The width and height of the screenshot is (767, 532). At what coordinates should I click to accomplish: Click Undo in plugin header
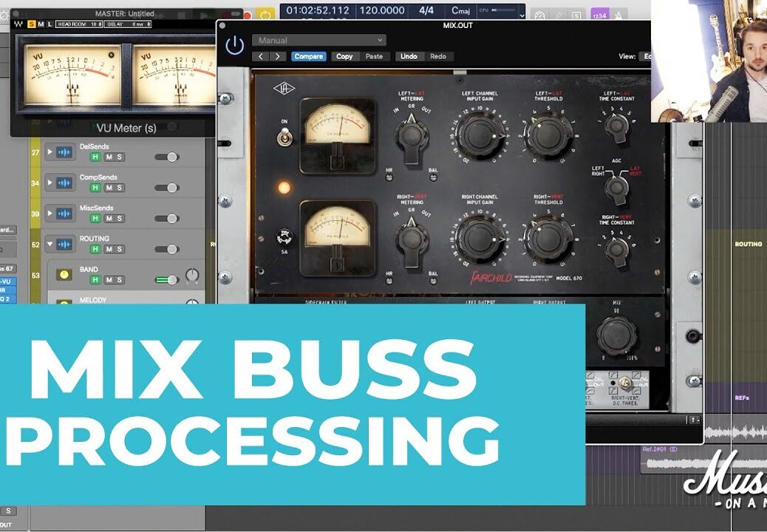(x=409, y=56)
